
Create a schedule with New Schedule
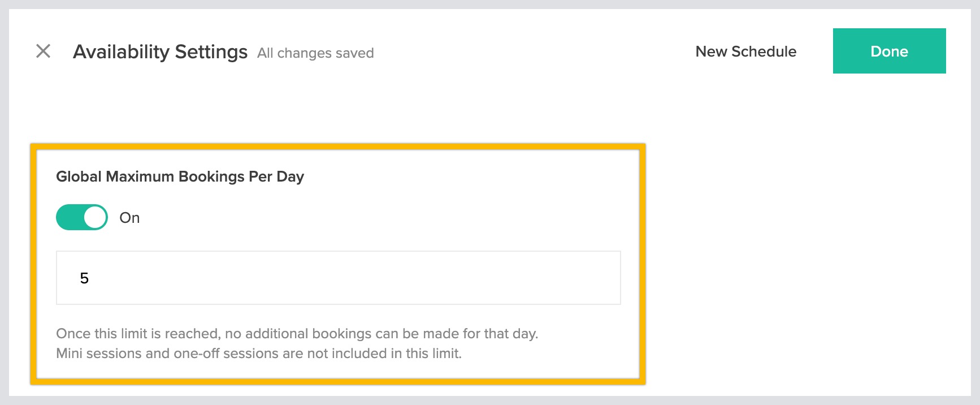pos(746,51)
